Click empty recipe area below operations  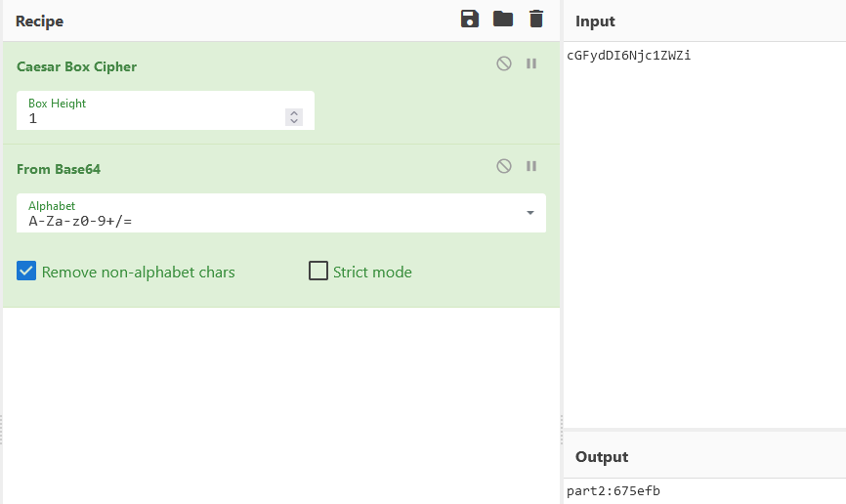[280, 404]
